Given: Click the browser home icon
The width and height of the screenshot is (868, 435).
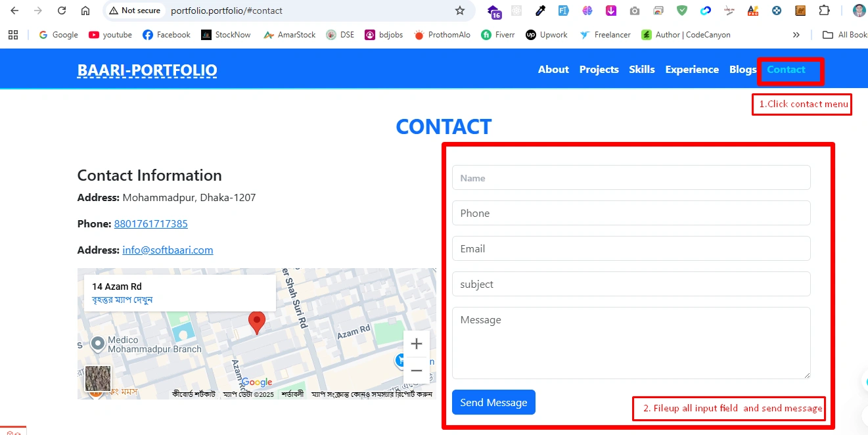Looking at the screenshot, I should coord(85,11).
